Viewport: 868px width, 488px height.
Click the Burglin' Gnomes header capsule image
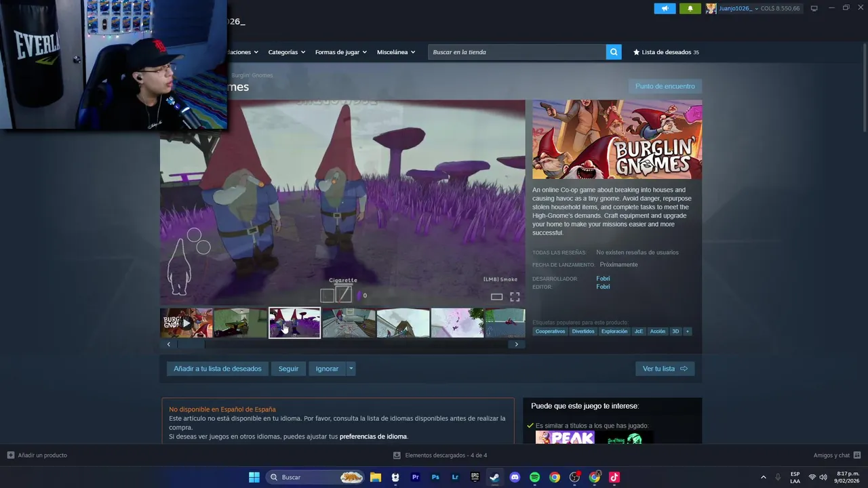coord(617,140)
